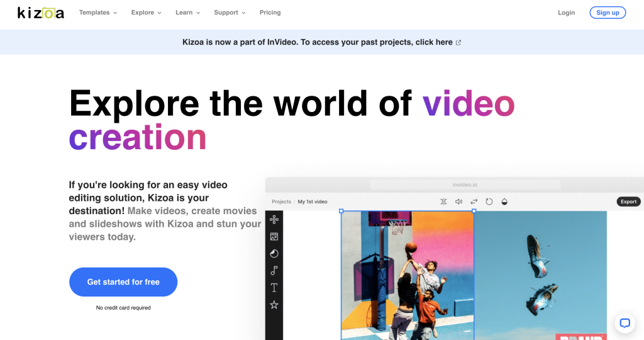Click the volume speaker icon in the editor
Image resolution: width=644 pixels, height=340 pixels.
click(x=458, y=201)
